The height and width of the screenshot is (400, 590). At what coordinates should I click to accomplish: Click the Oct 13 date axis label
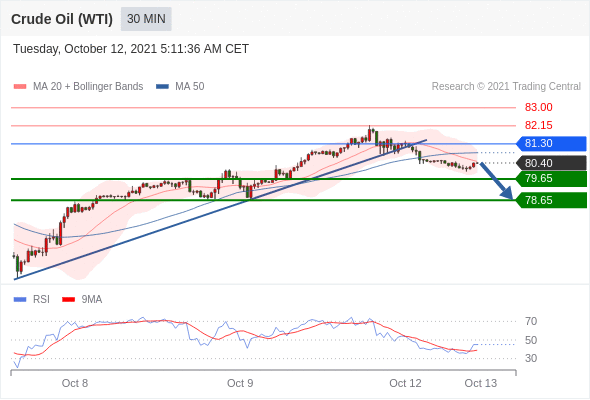point(481,383)
